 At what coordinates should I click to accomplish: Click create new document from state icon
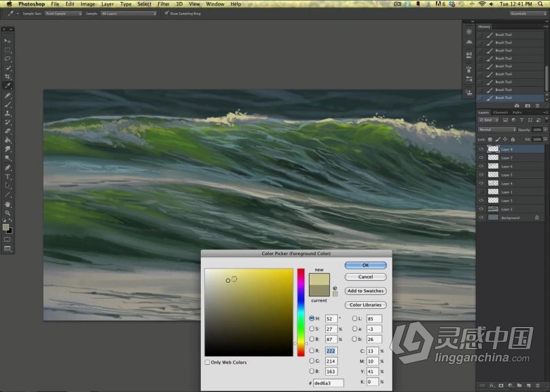tap(517, 105)
